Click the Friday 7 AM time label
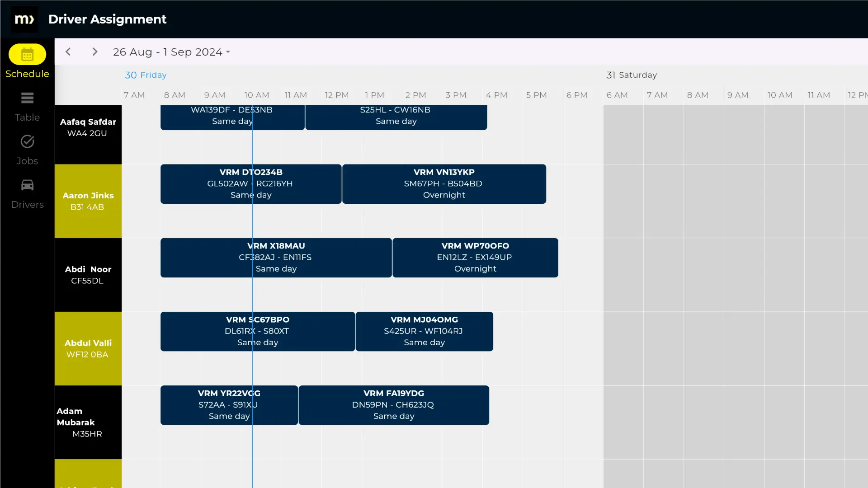Screen dimensions: 868x488 pyautogui.click(x=134, y=95)
